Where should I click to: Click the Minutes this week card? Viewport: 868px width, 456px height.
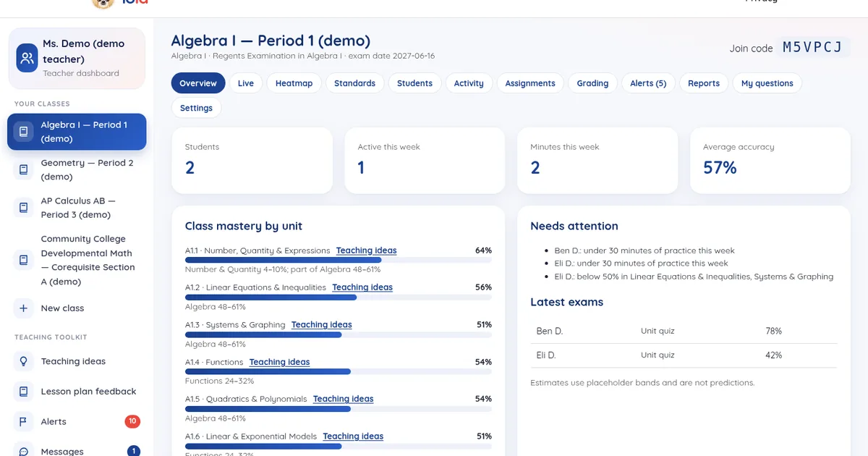(597, 161)
